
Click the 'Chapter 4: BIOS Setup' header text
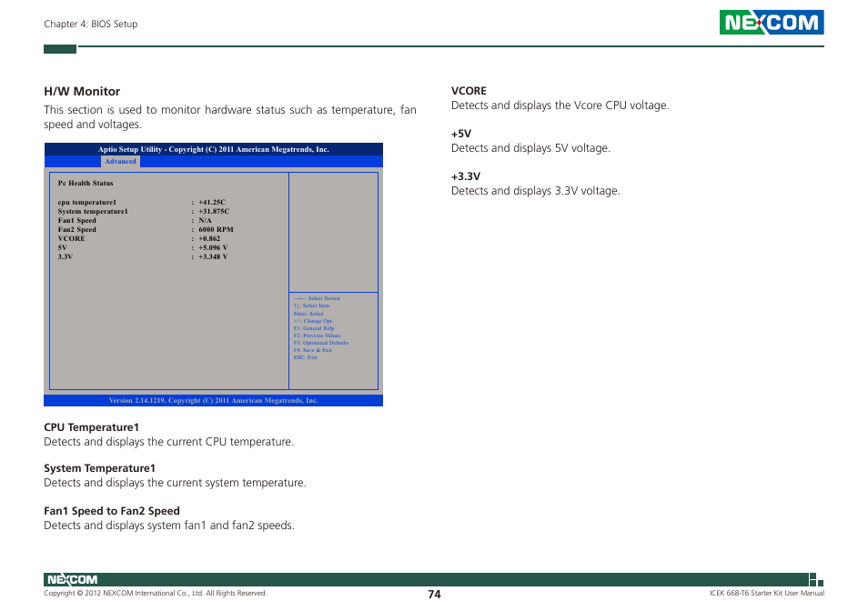(x=91, y=24)
